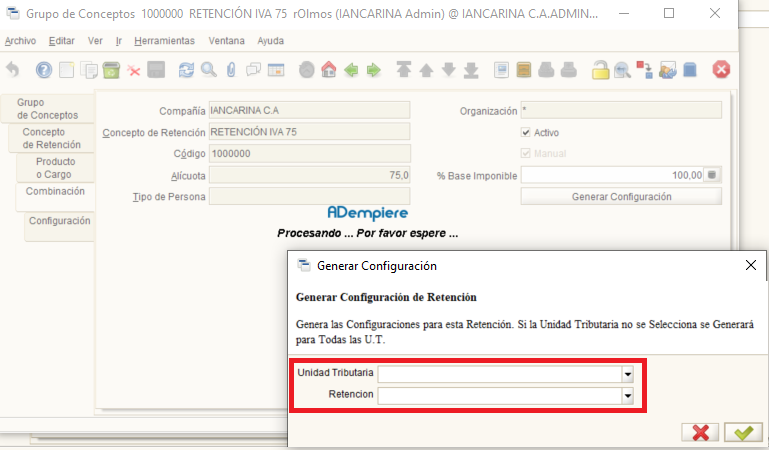This screenshot has height=450, width=769.
Task: Click the Alícuota field showing 75,0
Action: coord(309,175)
